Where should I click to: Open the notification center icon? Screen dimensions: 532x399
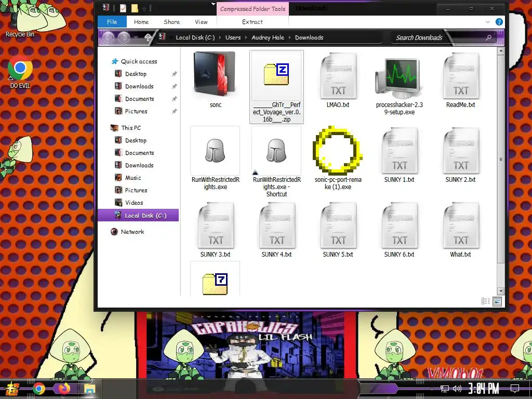515,389
